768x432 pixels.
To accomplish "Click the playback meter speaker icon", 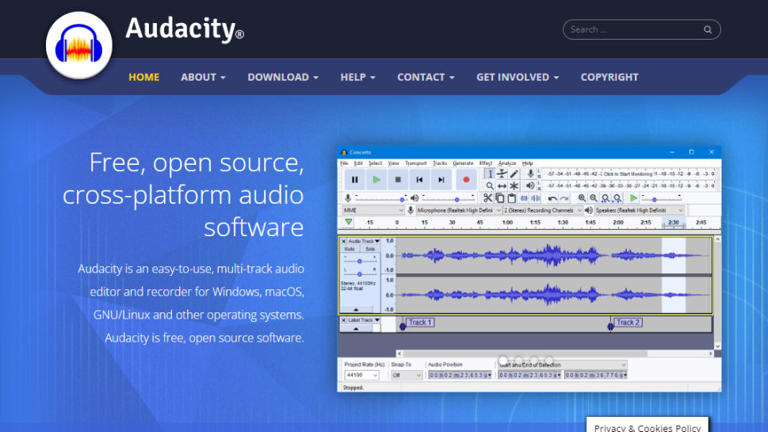I will (530, 186).
